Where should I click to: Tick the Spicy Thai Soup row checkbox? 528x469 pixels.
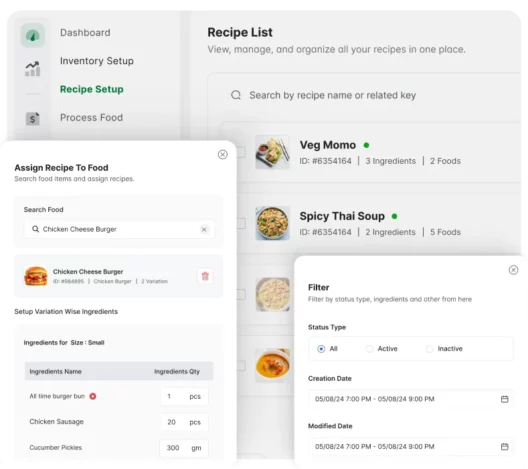[240, 223]
